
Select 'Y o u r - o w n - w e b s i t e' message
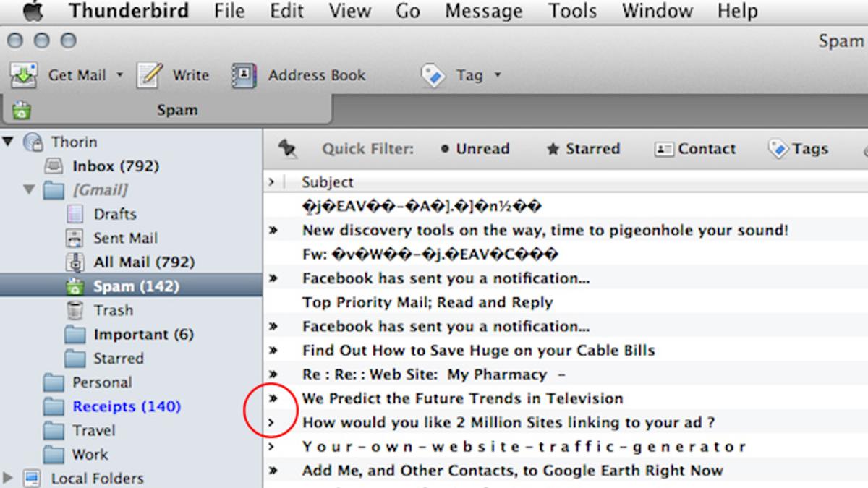pyautogui.click(x=524, y=447)
